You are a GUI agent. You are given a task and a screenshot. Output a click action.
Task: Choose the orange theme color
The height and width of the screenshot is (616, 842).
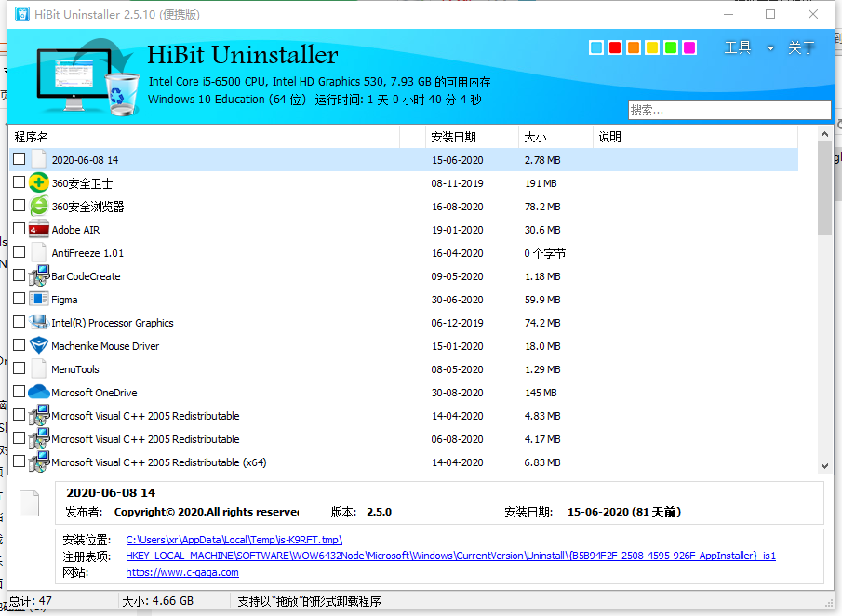pos(634,47)
